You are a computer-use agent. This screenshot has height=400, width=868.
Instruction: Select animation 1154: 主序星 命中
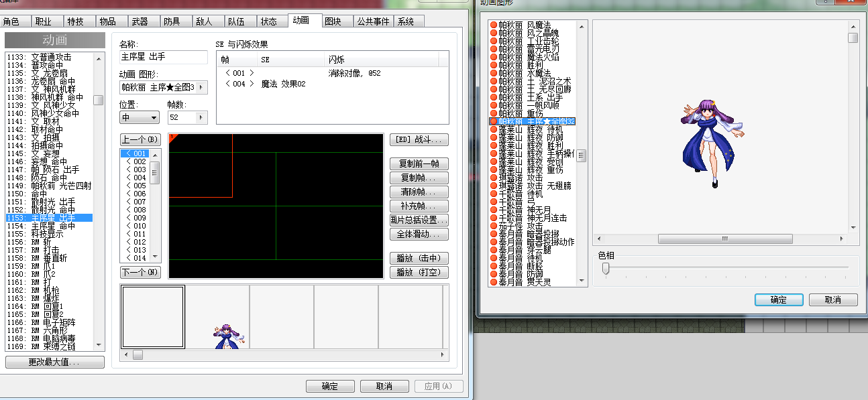tap(49, 226)
